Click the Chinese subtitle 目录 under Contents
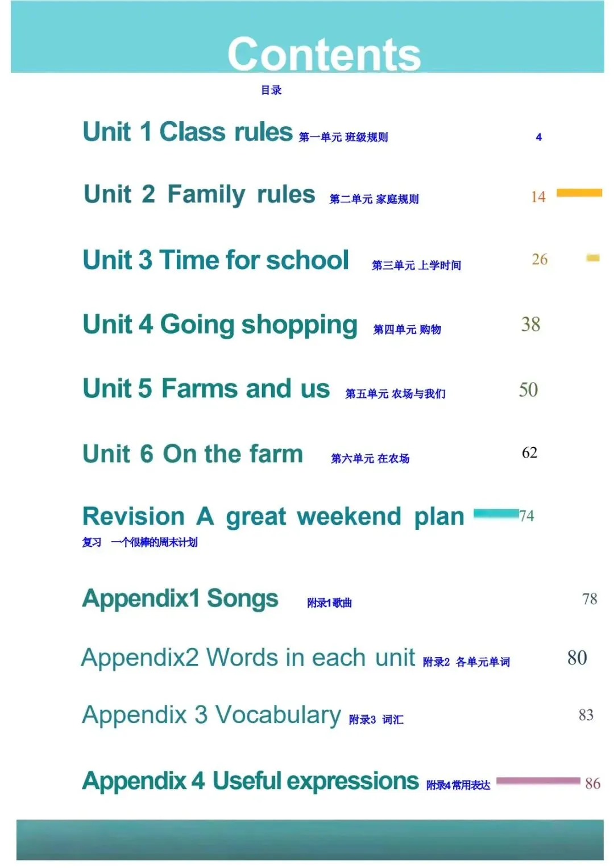614x868 pixels. 271,90
